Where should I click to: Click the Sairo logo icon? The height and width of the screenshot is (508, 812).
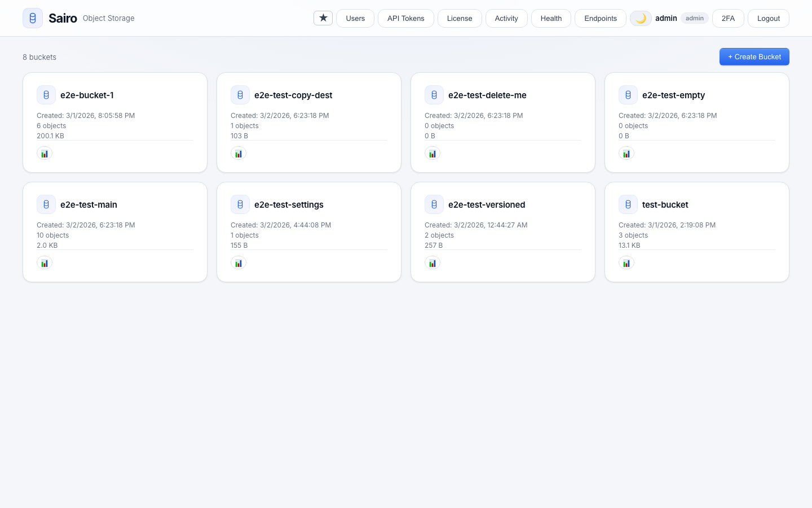[x=33, y=18]
